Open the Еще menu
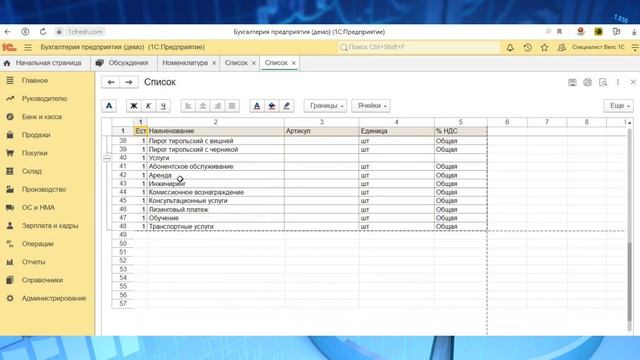 click(619, 106)
